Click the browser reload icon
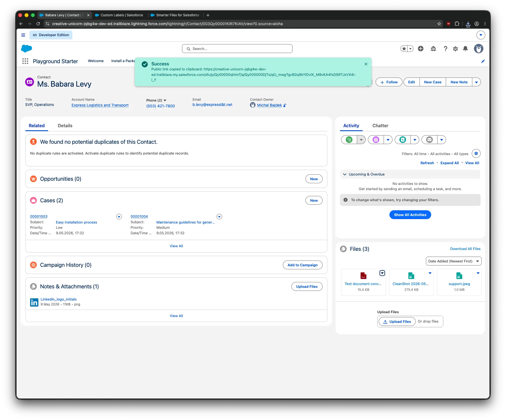The height and width of the screenshot is (420, 506). point(38,24)
